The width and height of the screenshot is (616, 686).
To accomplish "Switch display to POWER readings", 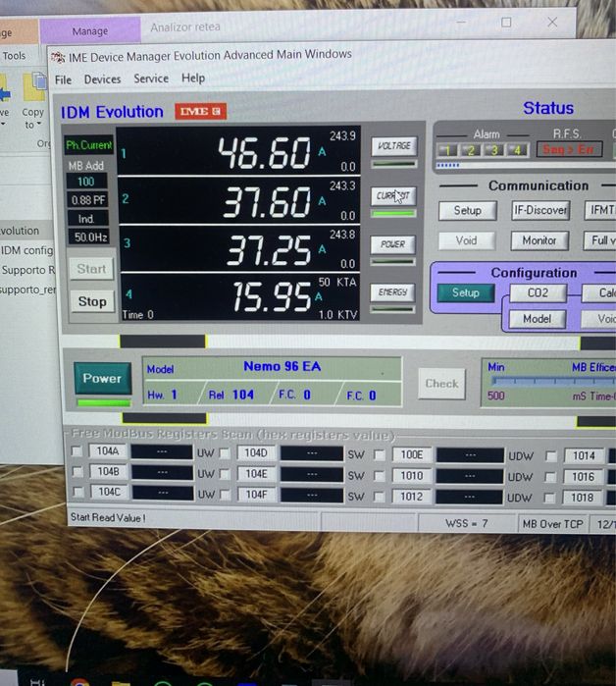I will click(392, 244).
